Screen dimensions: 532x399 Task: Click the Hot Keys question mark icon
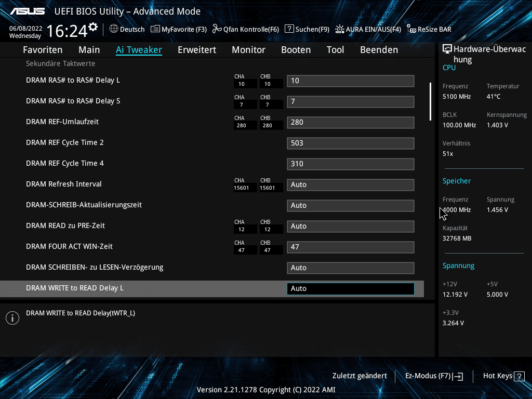(x=519, y=376)
